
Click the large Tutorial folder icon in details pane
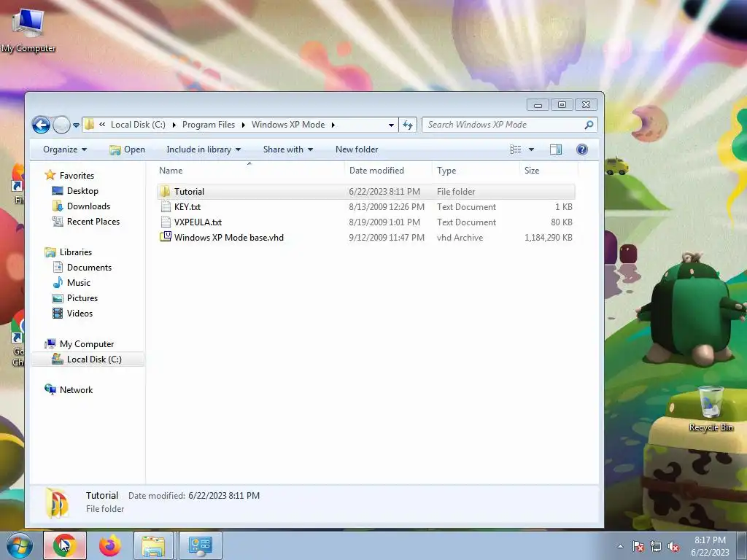pos(57,503)
